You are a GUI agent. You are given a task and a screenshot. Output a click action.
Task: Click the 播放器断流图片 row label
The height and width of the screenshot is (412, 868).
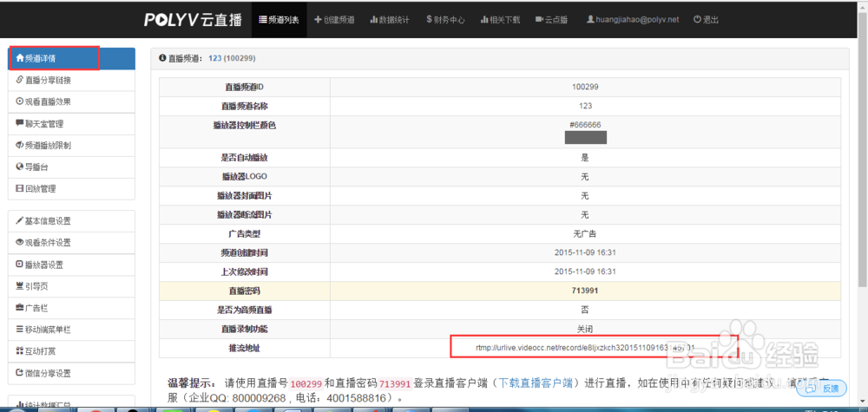pos(245,214)
